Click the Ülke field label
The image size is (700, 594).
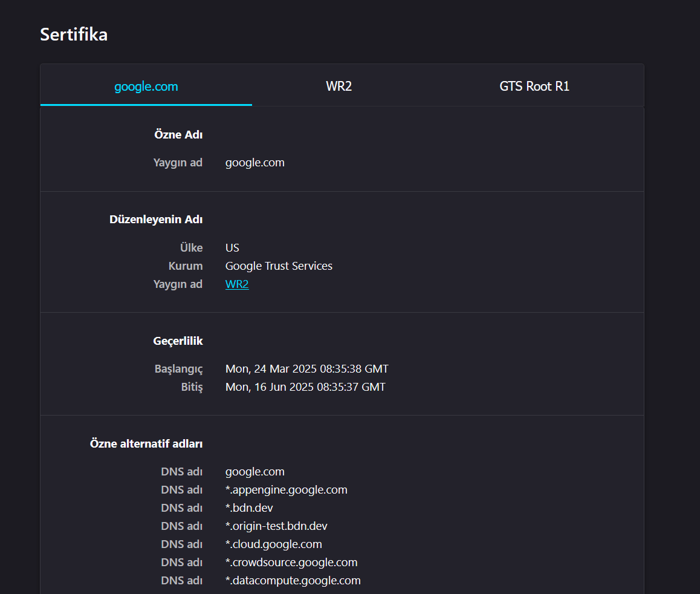pyautogui.click(x=191, y=248)
